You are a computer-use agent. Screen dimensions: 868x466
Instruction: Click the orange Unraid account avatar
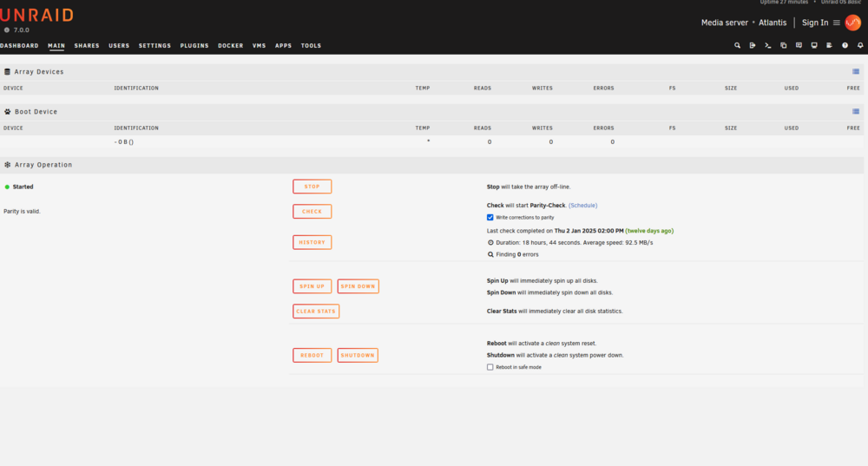(x=853, y=23)
